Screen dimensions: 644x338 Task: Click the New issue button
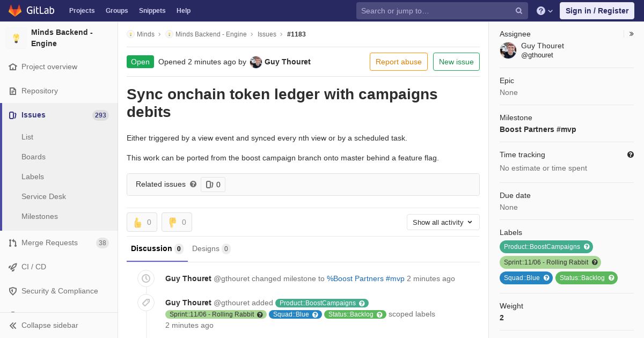coord(456,62)
